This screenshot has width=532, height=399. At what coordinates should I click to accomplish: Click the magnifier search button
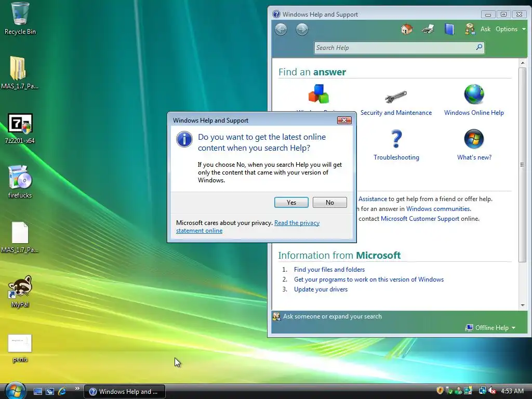tap(479, 47)
